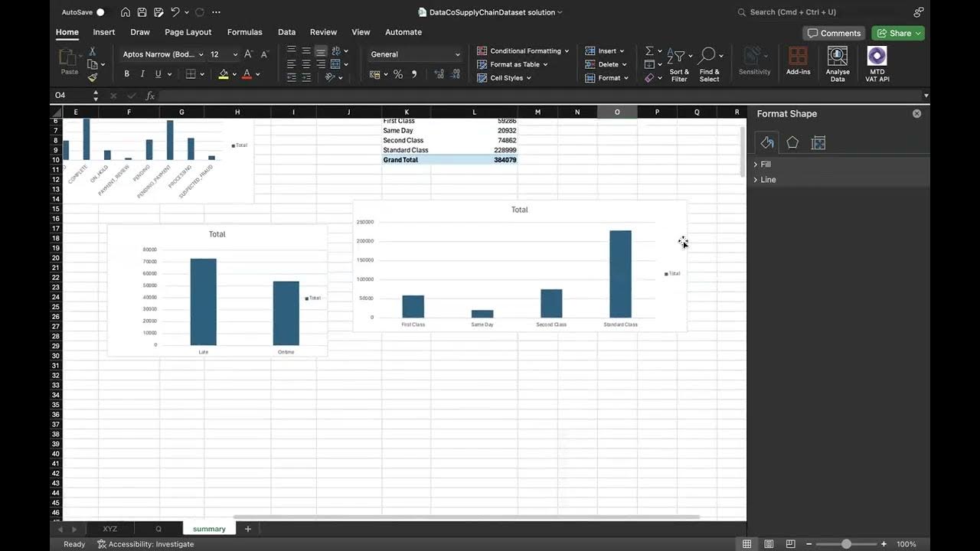Save the workbook with the disk icon
This screenshot has height=551, width=980.
[142, 12]
